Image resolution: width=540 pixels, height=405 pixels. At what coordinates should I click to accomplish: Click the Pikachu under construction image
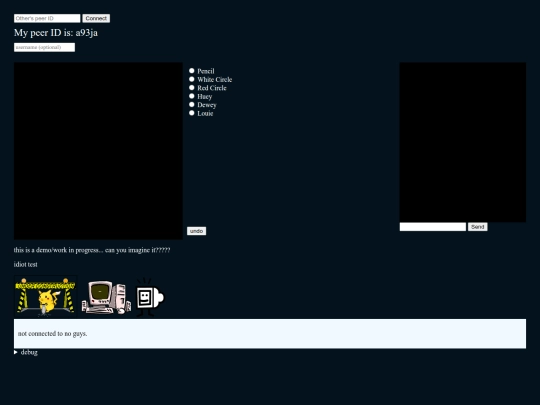click(x=45, y=296)
